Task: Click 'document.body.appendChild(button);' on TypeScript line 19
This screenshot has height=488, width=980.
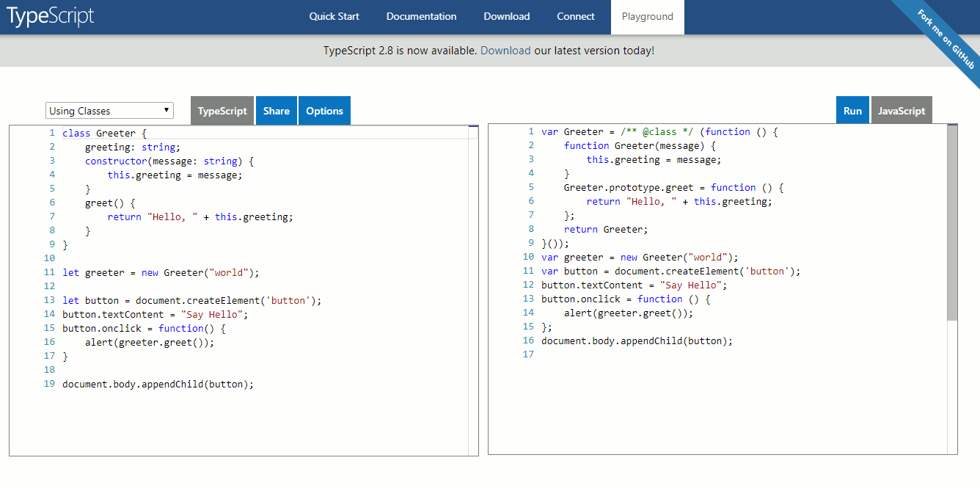Action: pos(158,384)
